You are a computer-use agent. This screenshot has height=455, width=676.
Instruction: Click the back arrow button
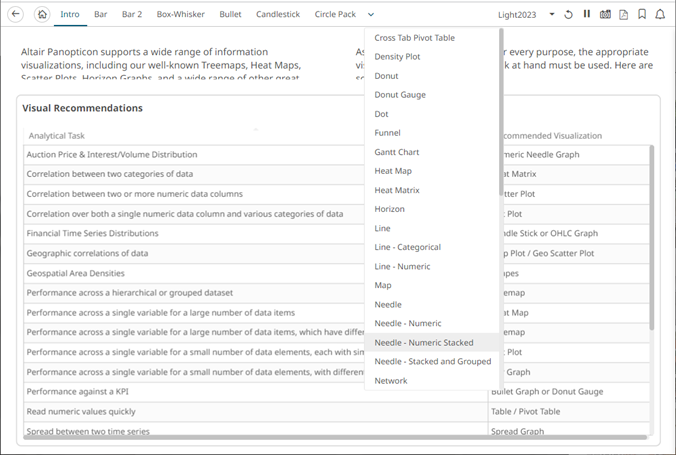16,15
